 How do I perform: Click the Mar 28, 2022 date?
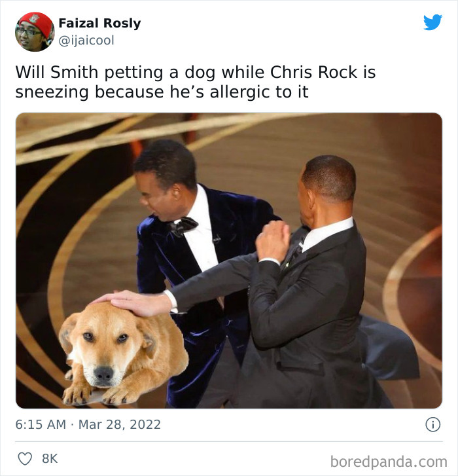(x=120, y=424)
